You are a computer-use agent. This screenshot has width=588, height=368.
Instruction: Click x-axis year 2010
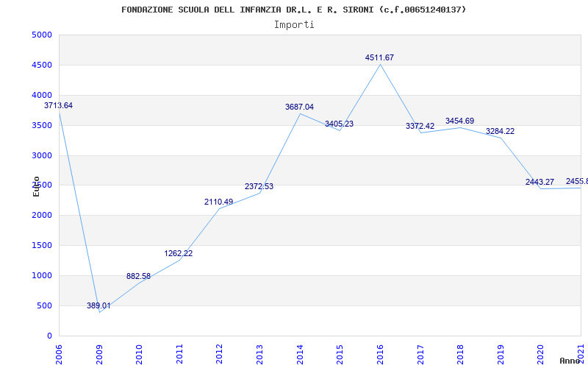139,355
